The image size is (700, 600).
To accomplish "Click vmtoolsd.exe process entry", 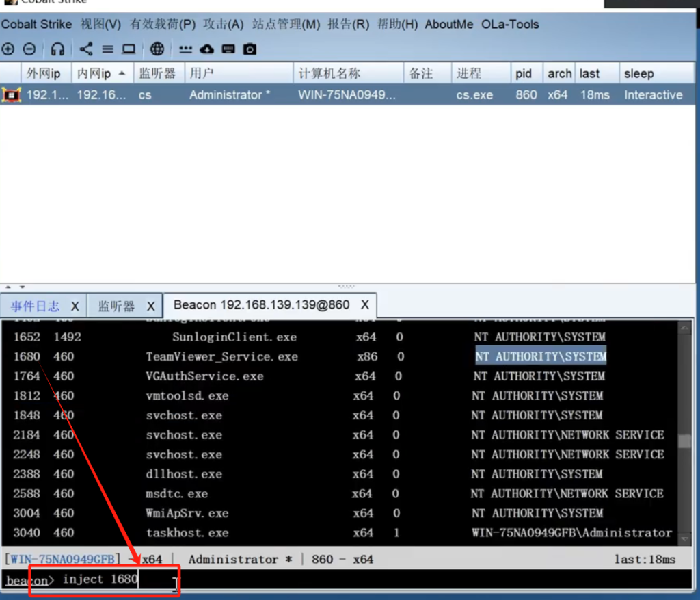I will click(187, 396).
